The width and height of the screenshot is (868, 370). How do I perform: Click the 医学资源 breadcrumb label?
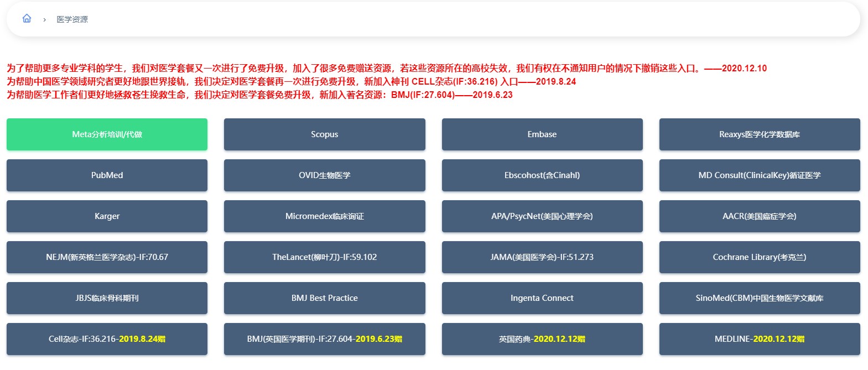pos(72,19)
